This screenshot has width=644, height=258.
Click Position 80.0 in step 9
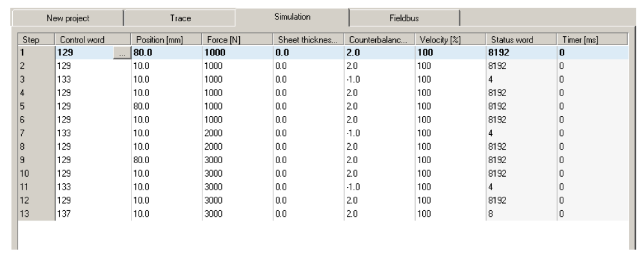pyautogui.click(x=166, y=160)
